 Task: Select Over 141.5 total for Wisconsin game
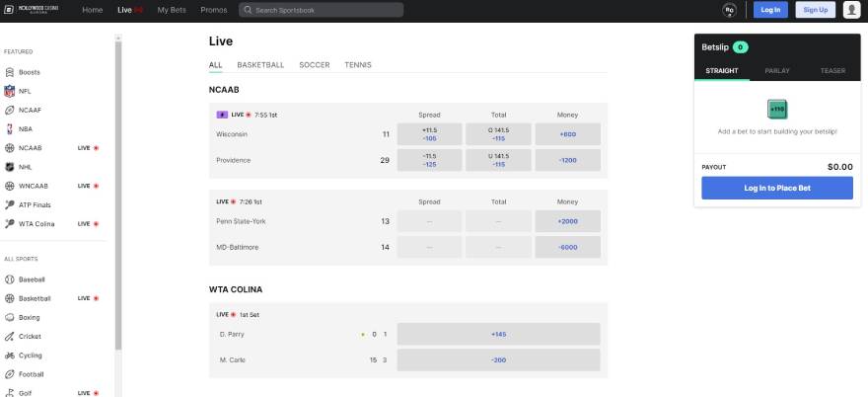(x=498, y=134)
